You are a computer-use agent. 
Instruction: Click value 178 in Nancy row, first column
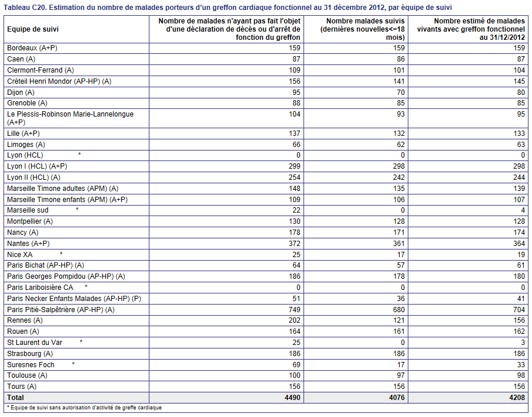click(295, 233)
